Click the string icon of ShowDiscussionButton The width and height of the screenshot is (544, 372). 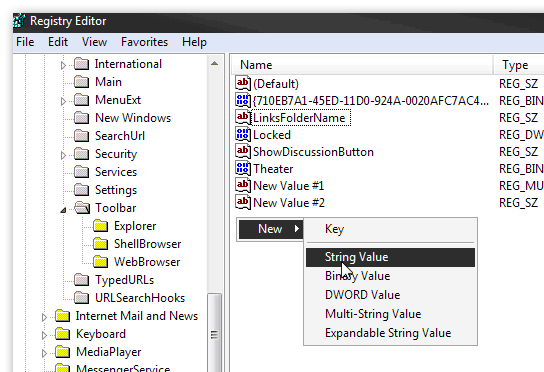point(243,151)
